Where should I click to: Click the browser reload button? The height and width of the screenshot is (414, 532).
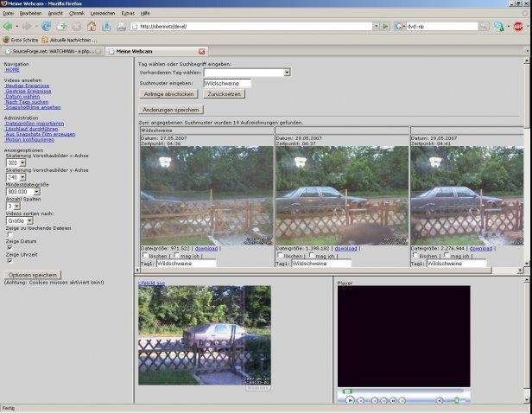tap(47, 26)
